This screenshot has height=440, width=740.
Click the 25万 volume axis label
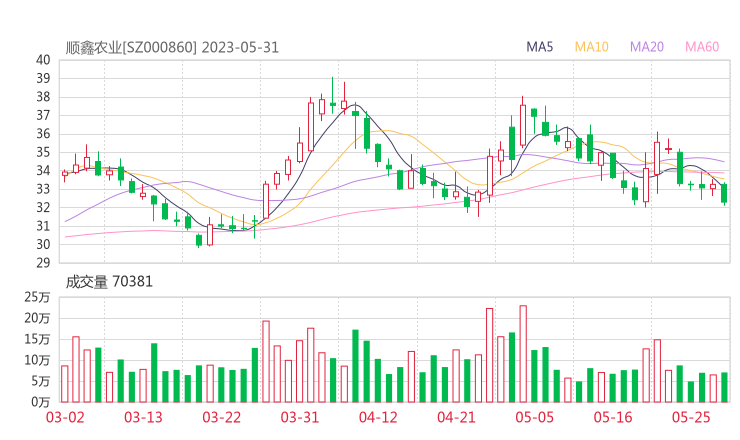(x=38, y=297)
